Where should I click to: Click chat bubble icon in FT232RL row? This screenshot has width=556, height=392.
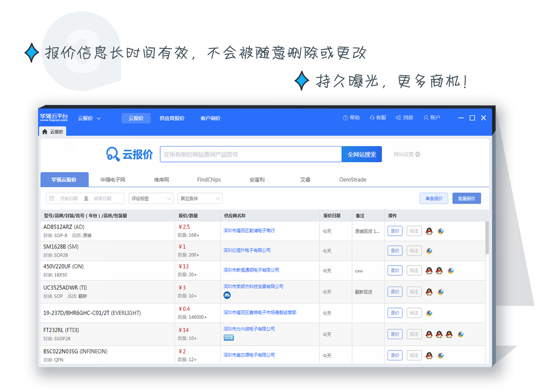(461, 334)
